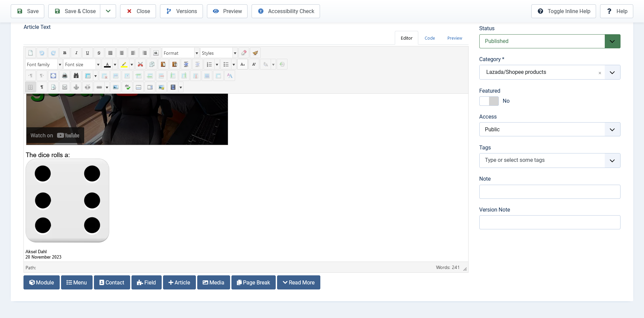Insert a Read More break button
Image resolution: width=644 pixels, height=318 pixels.
click(299, 283)
